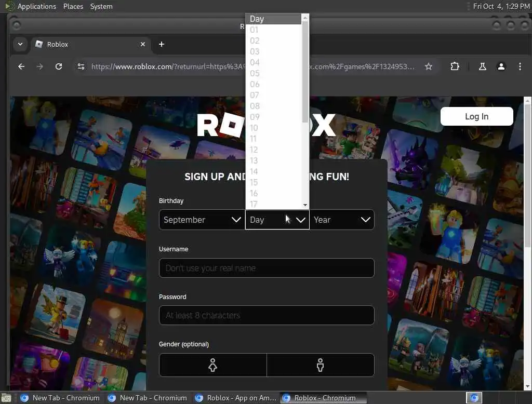Click the clock showing Fri Oct 4
The width and height of the screenshot is (532, 404).
click(501, 6)
